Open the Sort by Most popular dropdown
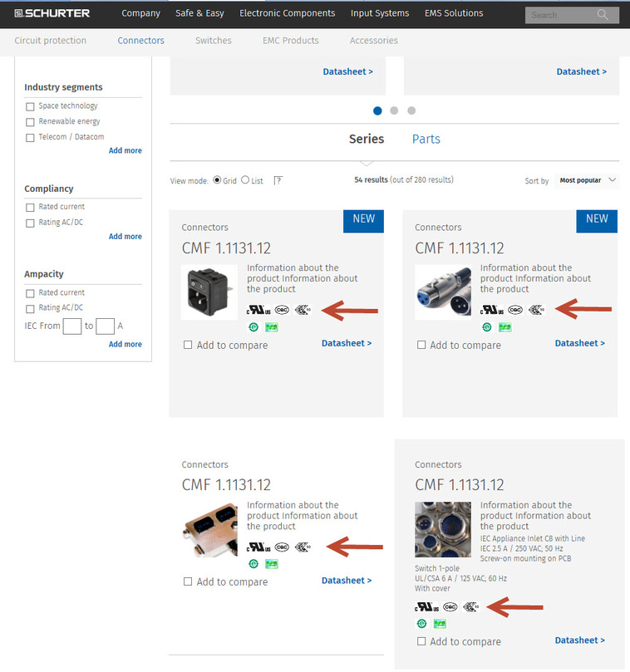This screenshot has width=630, height=672. pyautogui.click(x=587, y=180)
